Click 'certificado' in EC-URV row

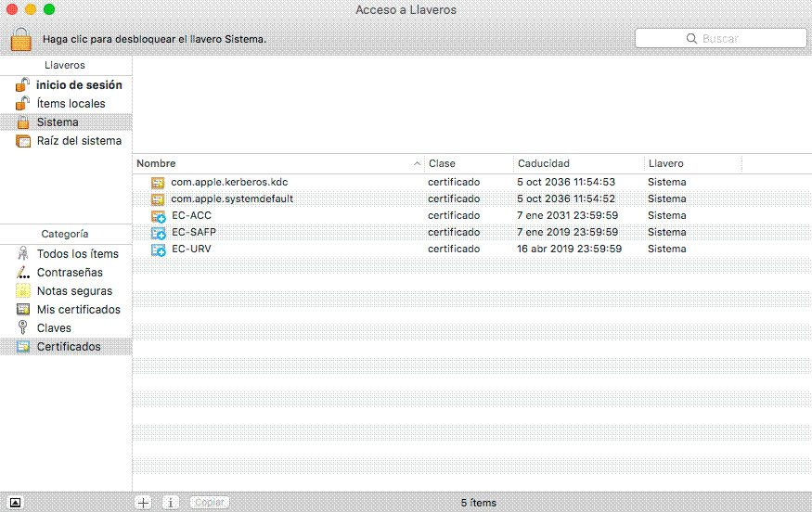click(x=454, y=249)
